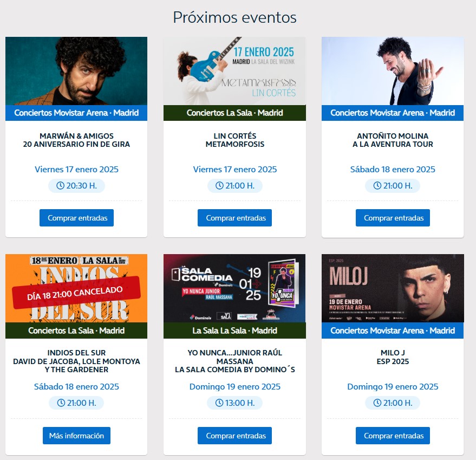Open the Lin Cortés guitar poster image

coord(234,71)
